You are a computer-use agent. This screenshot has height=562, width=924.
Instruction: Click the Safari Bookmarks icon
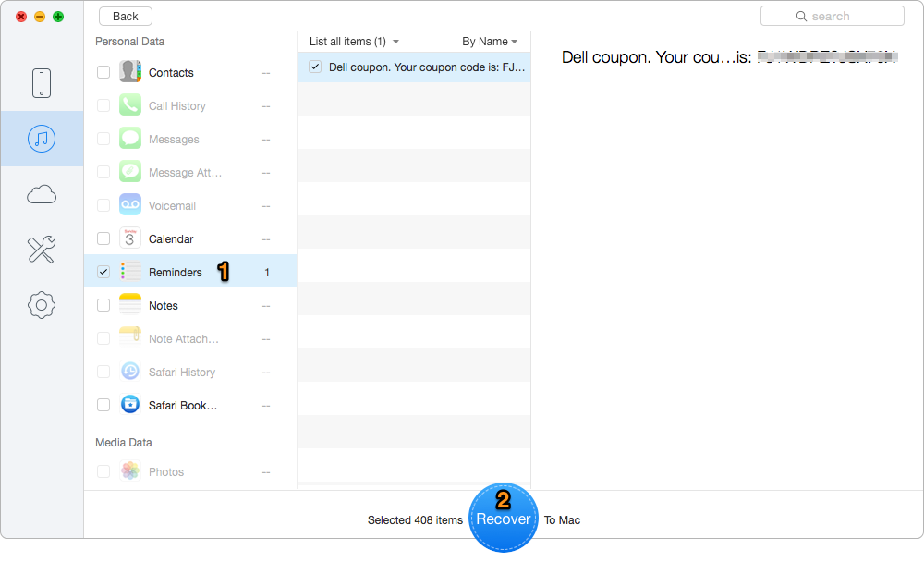point(130,405)
